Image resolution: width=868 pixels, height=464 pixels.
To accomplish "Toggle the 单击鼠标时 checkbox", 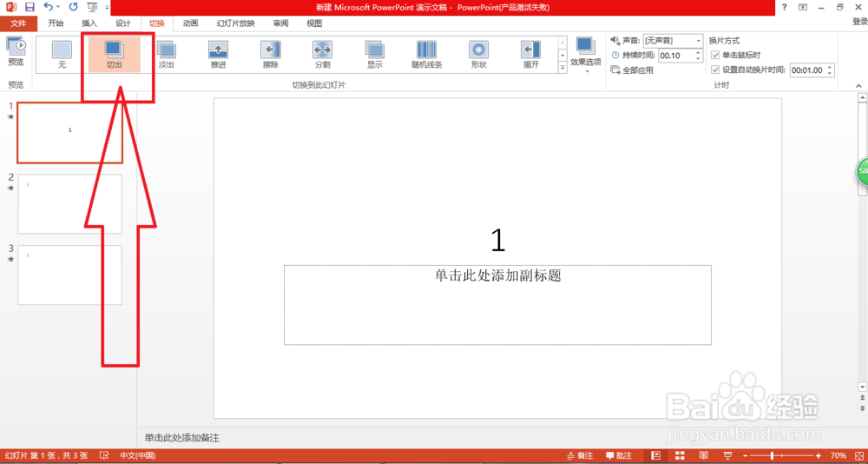I will 714,56.
